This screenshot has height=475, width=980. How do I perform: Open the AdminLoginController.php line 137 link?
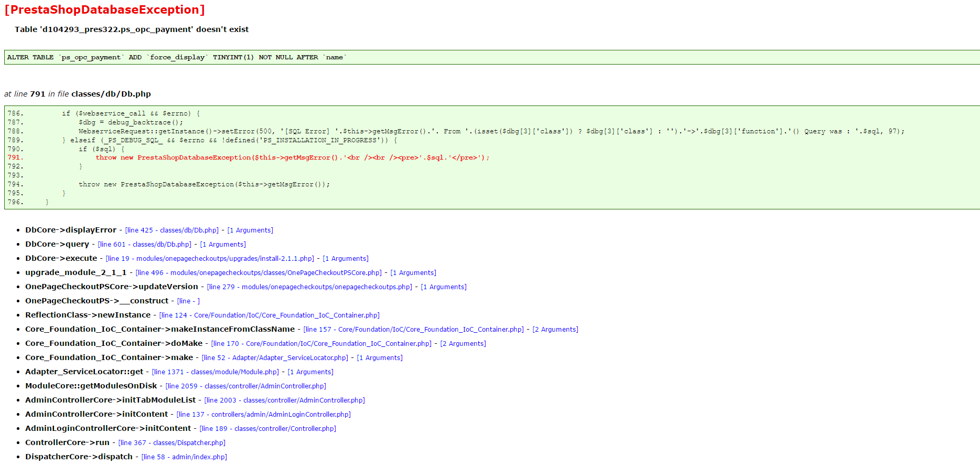tap(264, 415)
